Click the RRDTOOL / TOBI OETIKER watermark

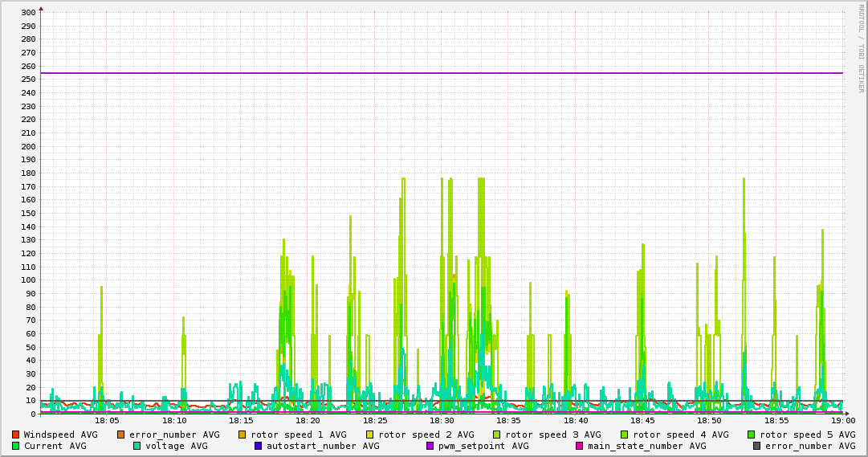pos(861,48)
